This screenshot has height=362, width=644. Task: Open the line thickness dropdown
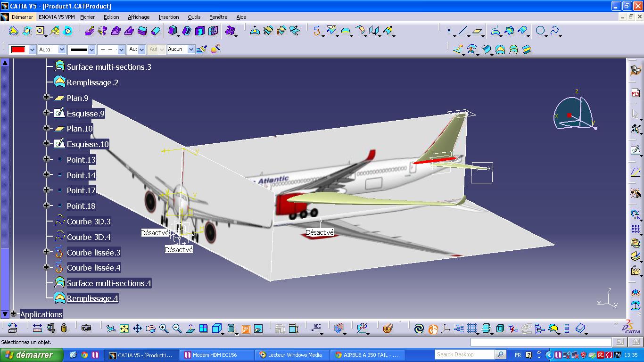(x=91, y=49)
